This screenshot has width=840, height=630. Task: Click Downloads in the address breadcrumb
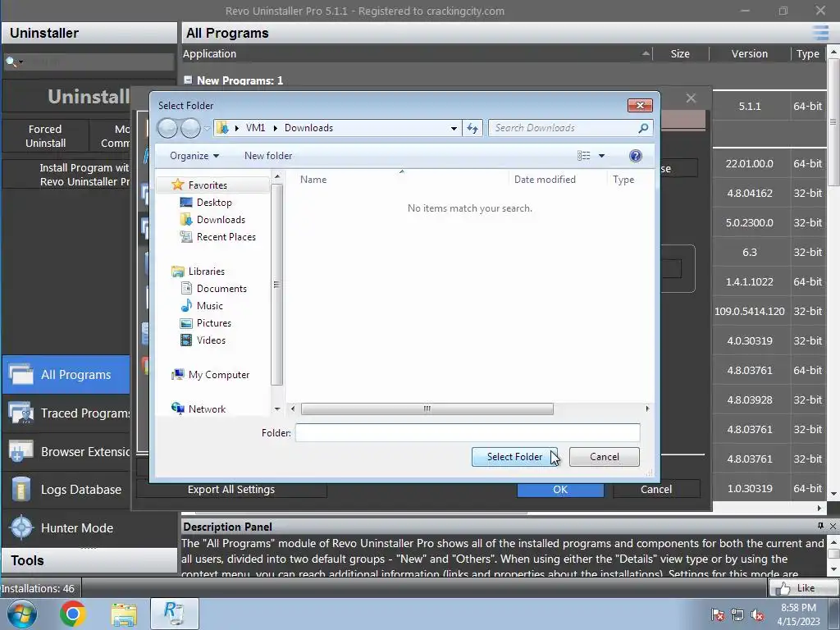click(308, 128)
